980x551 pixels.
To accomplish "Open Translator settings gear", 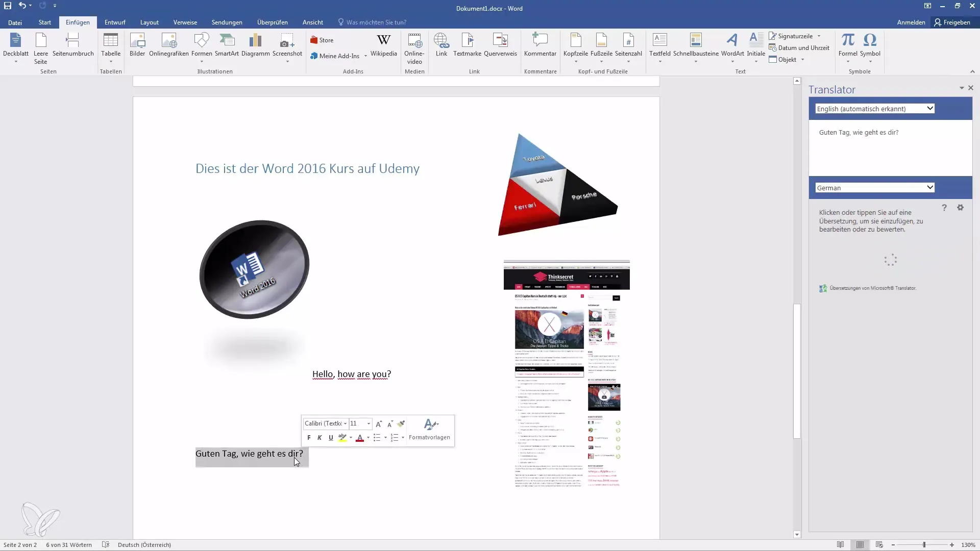I will (x=960, y=208).
